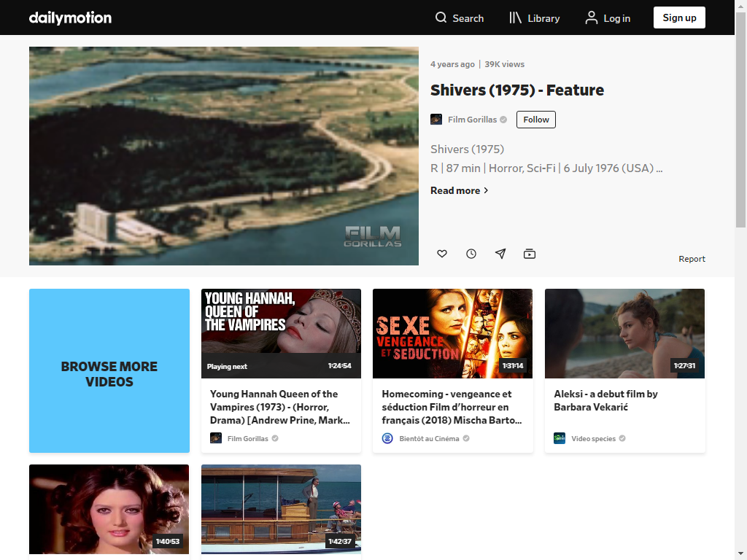
Task: Open Search from the magnifier icon
Action: [441, 17]
